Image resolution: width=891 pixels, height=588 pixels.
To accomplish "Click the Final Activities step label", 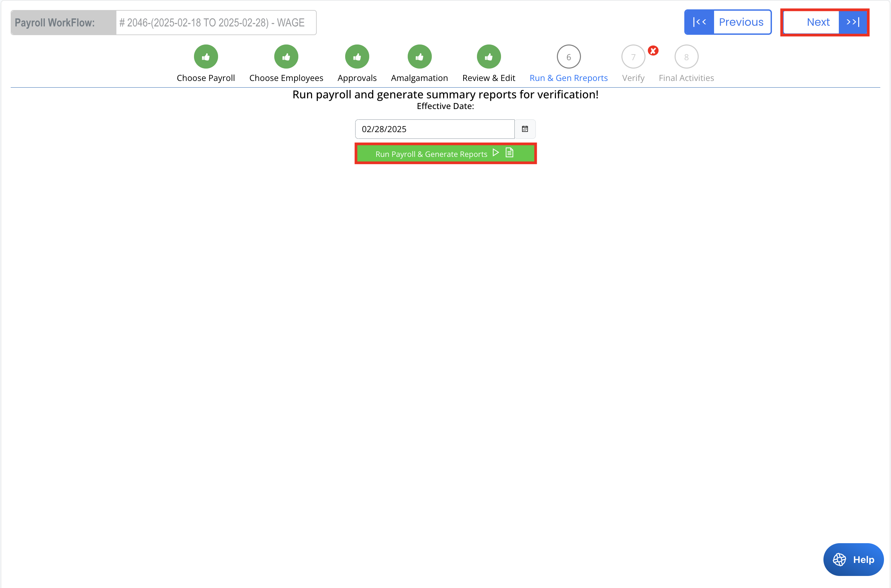I will click(686, 78).
